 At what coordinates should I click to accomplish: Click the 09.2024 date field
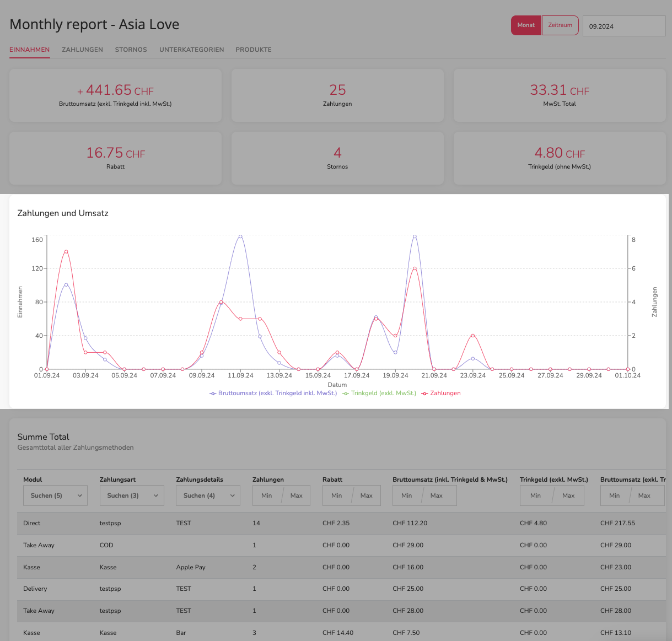[624, 26]
